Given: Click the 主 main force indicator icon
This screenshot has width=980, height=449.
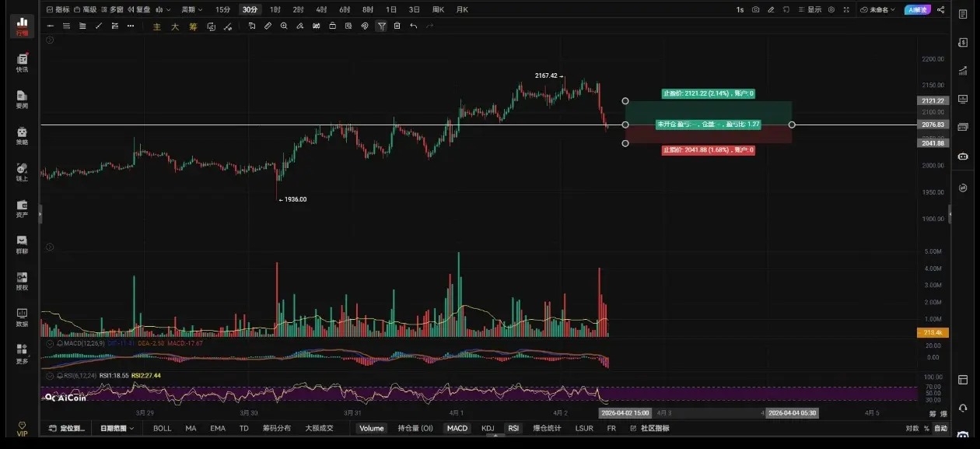Looking at the screenshot, I should [x=156, y=26].
